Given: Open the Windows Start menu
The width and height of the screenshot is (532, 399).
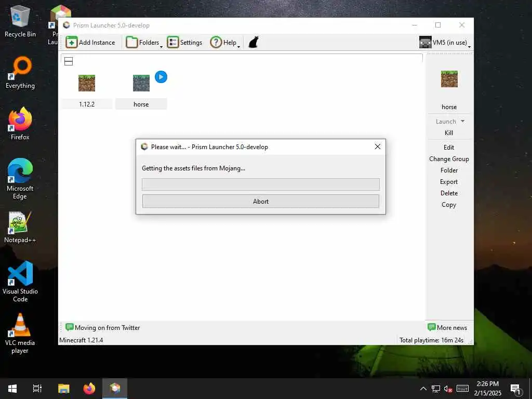Looking at the screenshot, I should [x=12, y=389].
